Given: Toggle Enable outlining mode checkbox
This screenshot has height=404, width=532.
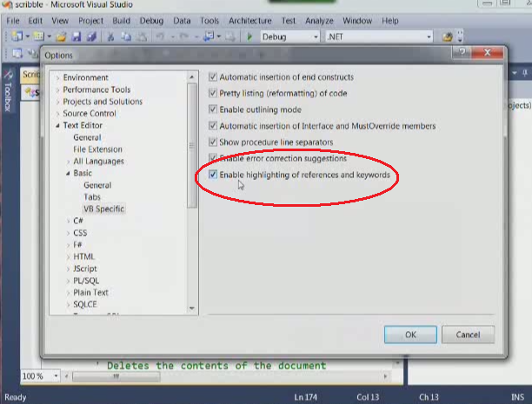Looking at the screenshot, I should tap(213, 109).
